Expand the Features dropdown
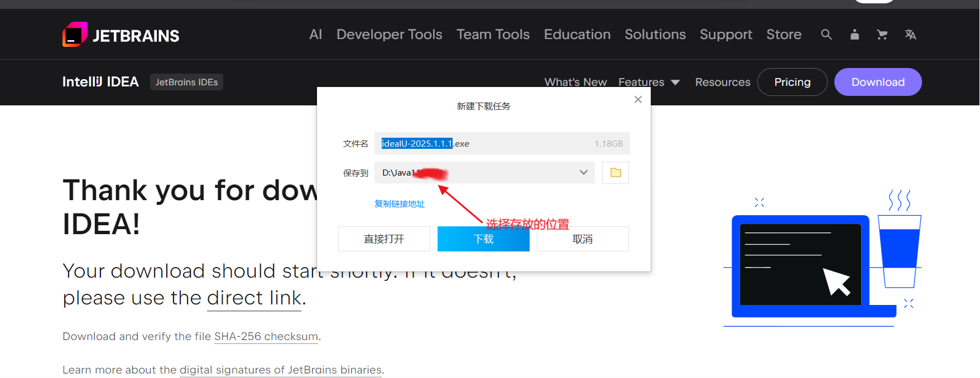 coord(649,82)
